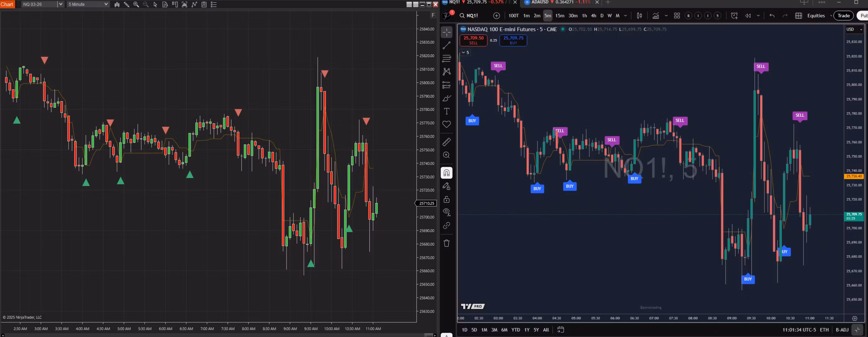Select the TradingView trend line tool
Screen dimensions: 868x337
[446, 45]
